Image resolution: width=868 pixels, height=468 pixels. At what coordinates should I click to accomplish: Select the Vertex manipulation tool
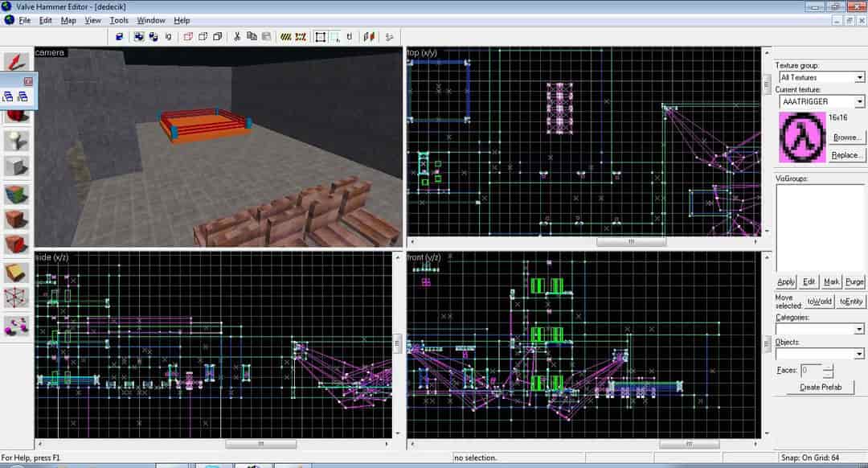pyautogui.click(x=17, y=298)
